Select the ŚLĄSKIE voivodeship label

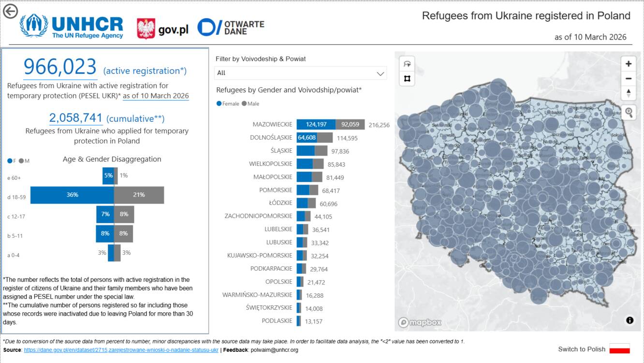coord(281,151)
